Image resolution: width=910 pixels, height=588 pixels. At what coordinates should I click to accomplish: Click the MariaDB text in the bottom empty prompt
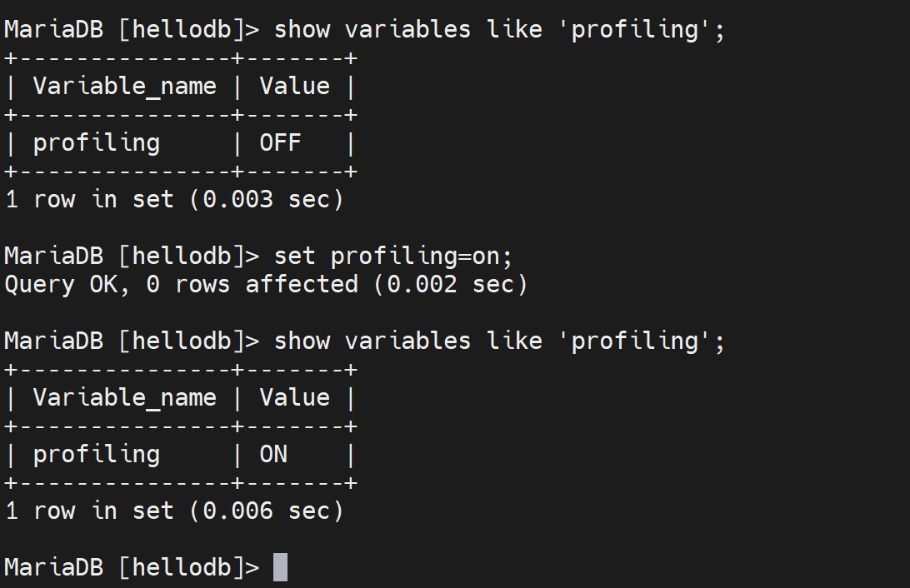tap(54, 567)
